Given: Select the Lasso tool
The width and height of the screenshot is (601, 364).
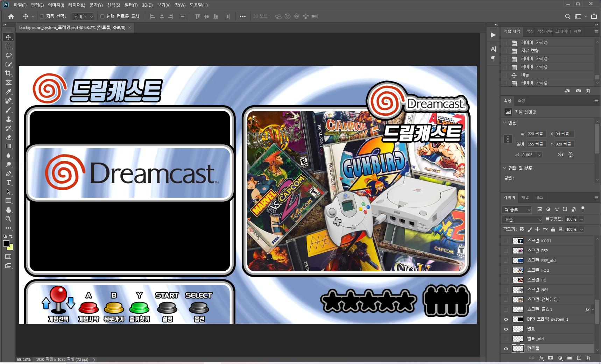Looking at the screenshot, I should coord(8,55).
